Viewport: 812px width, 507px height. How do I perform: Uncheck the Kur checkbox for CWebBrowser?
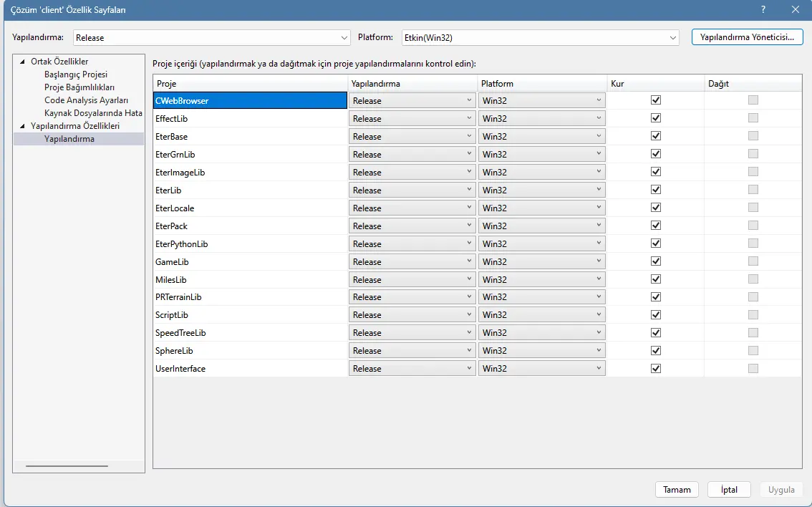tap(655, 100)
